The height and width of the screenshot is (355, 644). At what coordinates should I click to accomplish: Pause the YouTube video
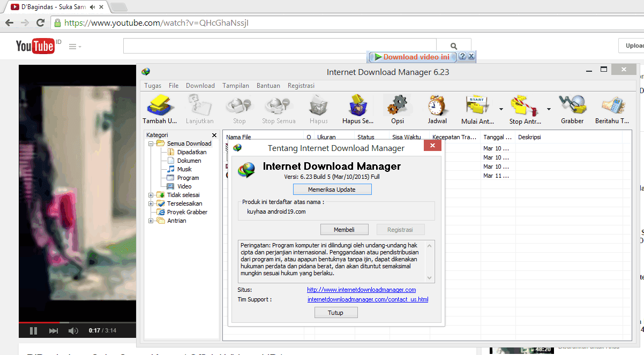tap(33, 331)
